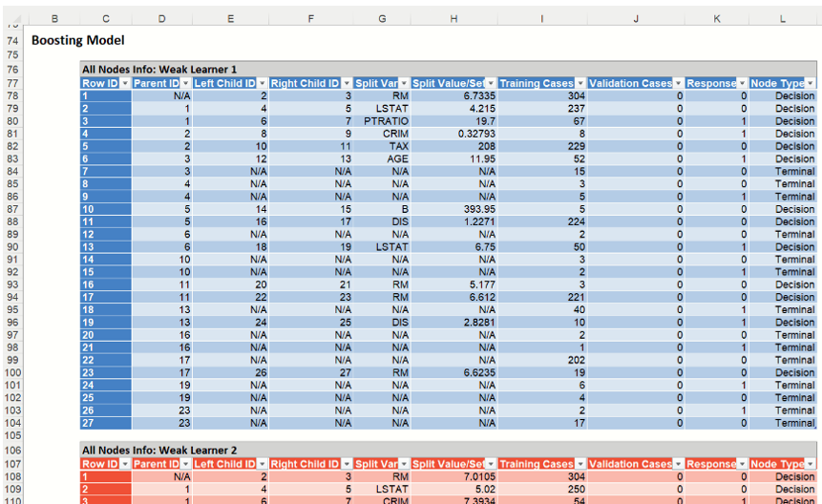Open Row ID filter dropdown in Weak Learner 2
Viewport: 822px width, 504px height.
(x=124, y=464)
